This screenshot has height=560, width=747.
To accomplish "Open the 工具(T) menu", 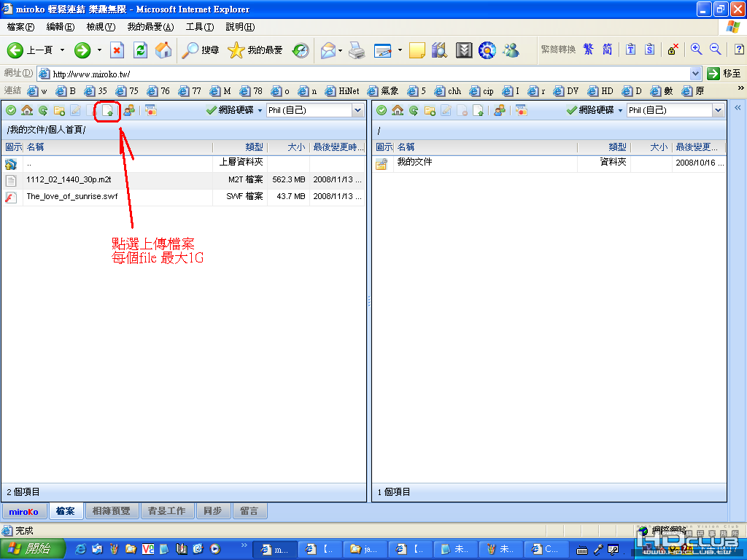I will 200,27.
